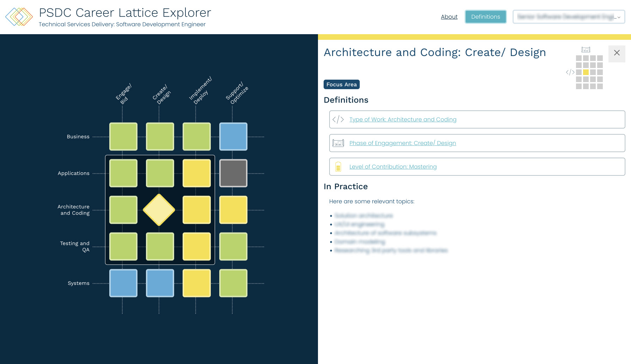631x364 pixels.
Task: Click the Focus Area badge
Action: (x=342, y=85)
